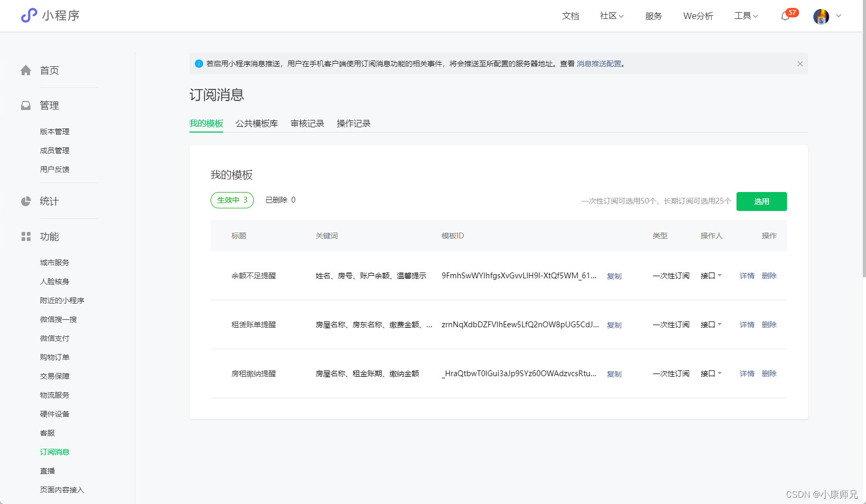Switch to the 公共模板库 tab

coord(257,123)
